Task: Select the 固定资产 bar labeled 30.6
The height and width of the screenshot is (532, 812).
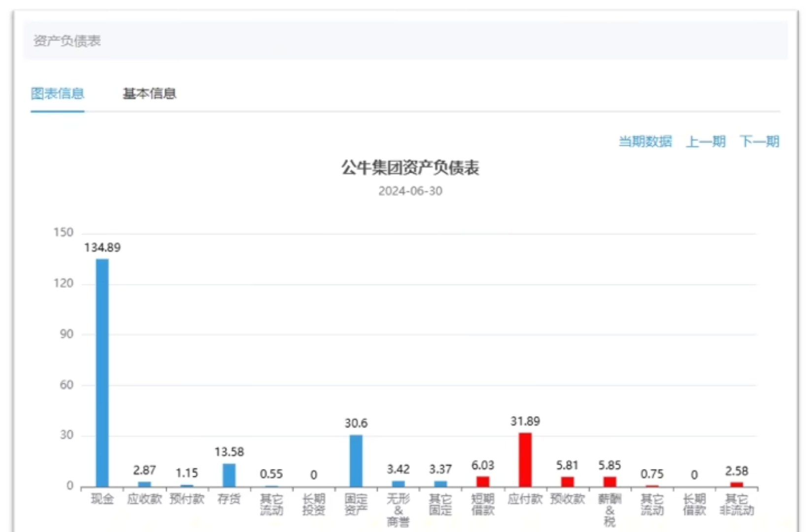Action: (356, 461)
